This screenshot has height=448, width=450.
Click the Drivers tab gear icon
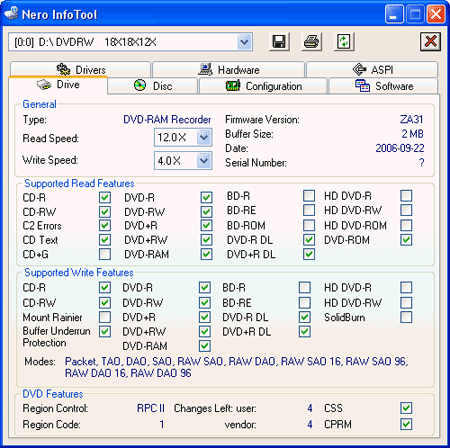pyautogui.click(x=63, y=69)
